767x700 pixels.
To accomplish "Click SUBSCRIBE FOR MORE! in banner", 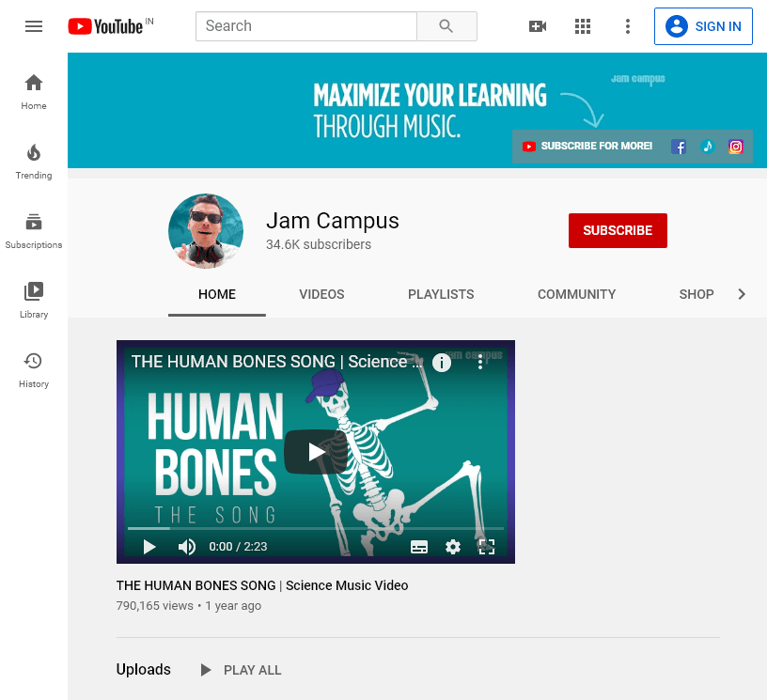I will click(x=587, y=147).
